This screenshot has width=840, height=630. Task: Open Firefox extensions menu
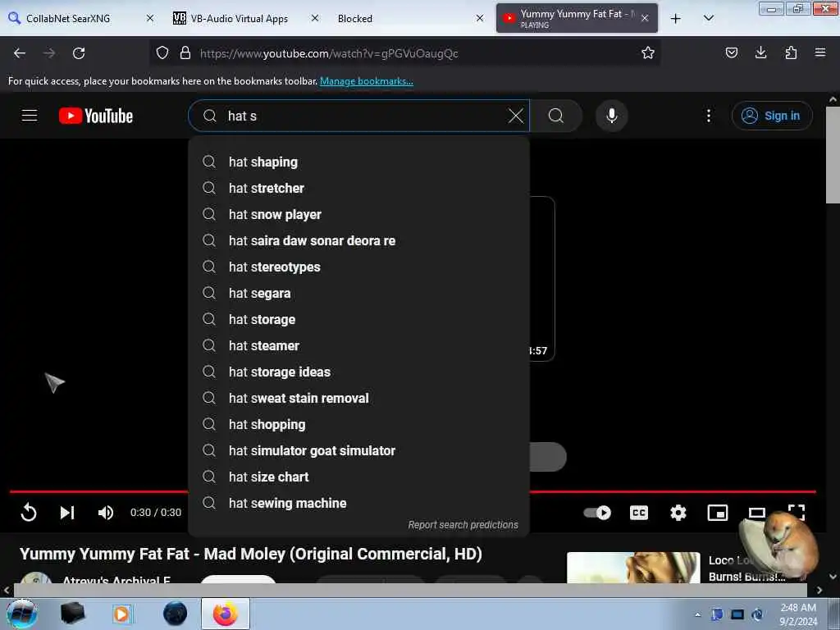click(791, 52)
